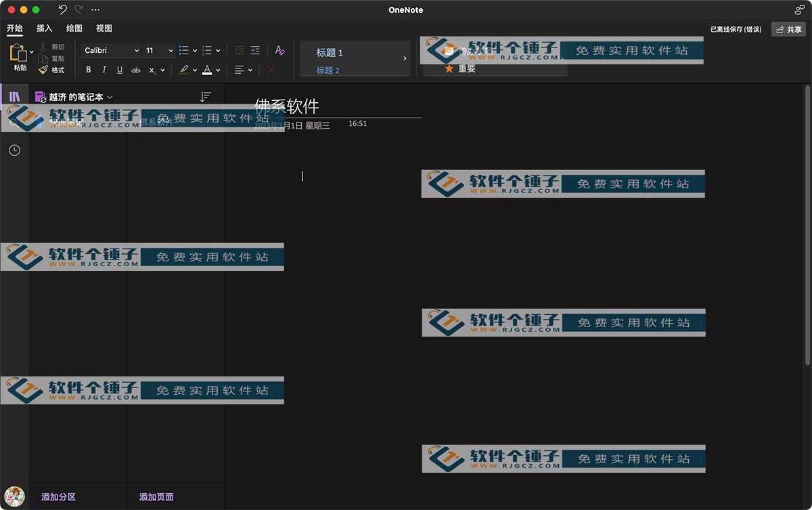Screen dimensions: 812x510
Task: Open the highlight color dropdown arrow
Action: [195, 70]
